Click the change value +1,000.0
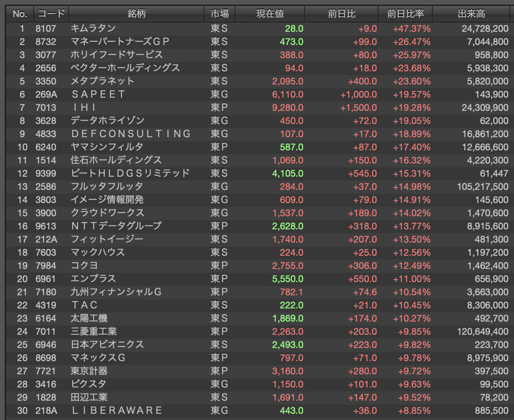514x420 pixels. pos(359,94)
